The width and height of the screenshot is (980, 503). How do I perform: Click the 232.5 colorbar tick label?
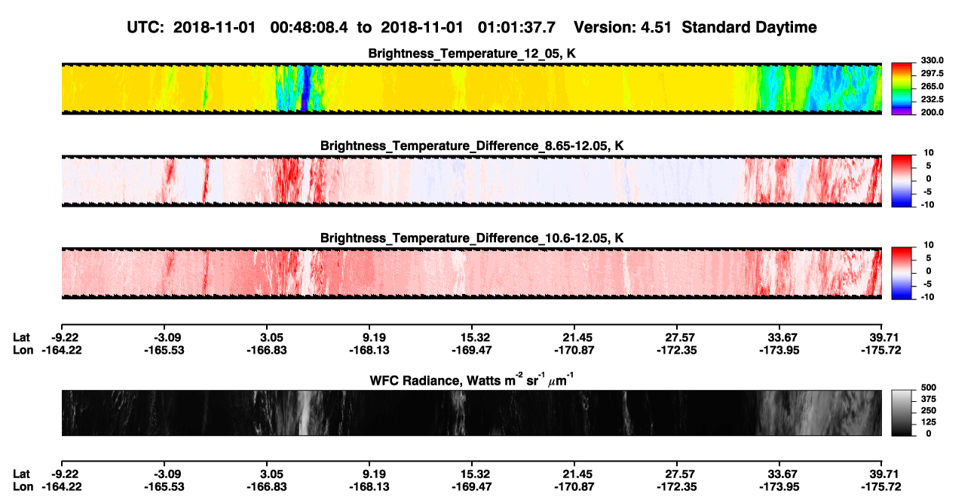click(931, 100)
